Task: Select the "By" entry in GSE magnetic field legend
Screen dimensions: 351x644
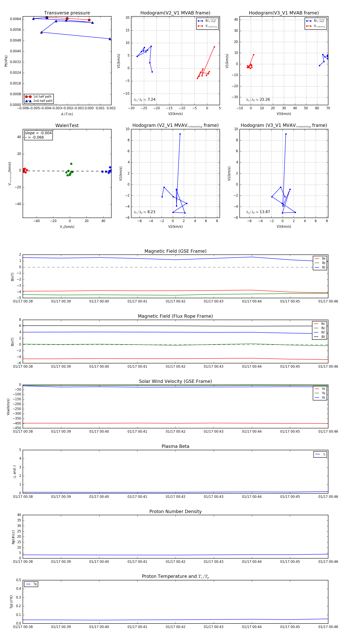Action: point(320,263)
